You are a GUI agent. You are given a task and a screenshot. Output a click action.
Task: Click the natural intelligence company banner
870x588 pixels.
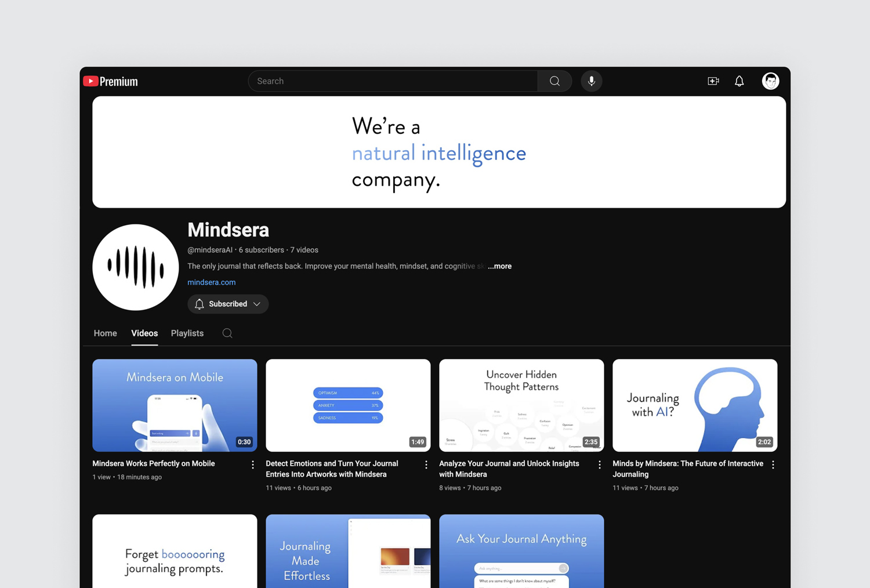(439, 152)
